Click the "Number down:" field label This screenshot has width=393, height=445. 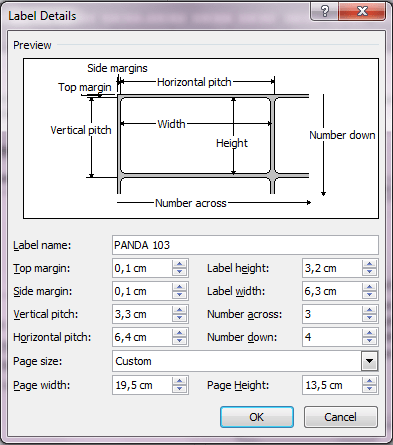tap(242, 337)
